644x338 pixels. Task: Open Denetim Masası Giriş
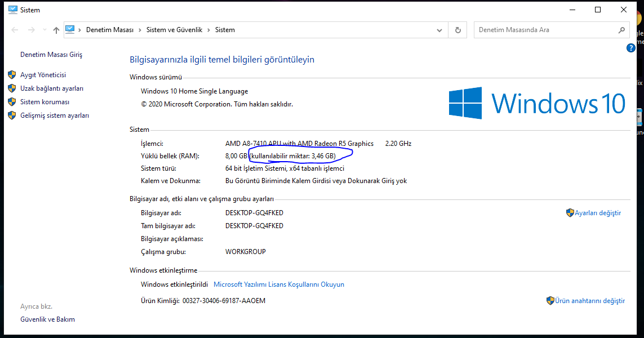pyautogui.click(x=51, y=55)
